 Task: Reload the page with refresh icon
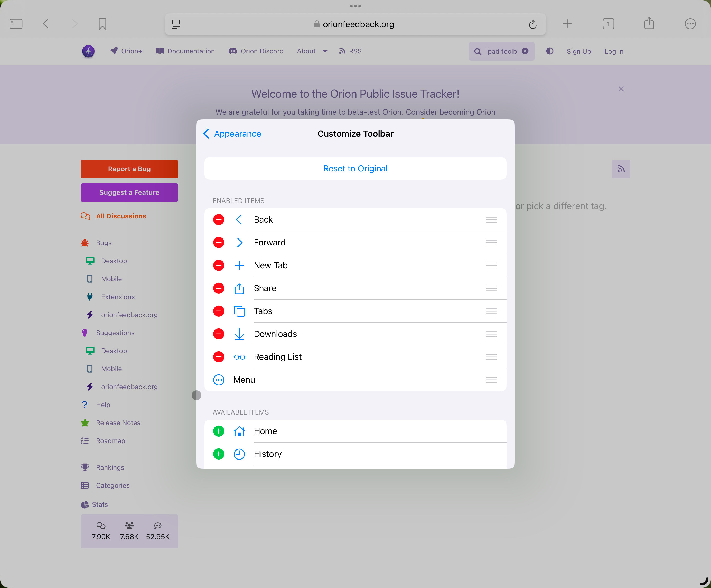(532, 24)
